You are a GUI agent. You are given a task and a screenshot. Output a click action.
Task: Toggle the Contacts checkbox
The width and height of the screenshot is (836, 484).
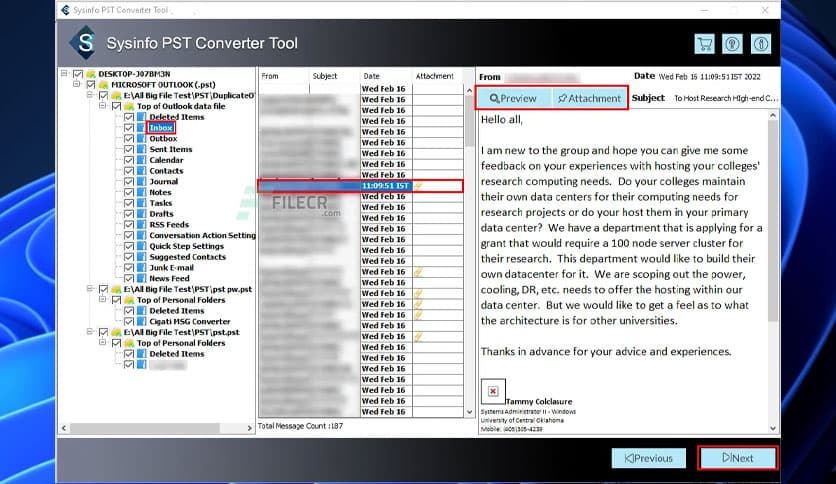[128, 171]
